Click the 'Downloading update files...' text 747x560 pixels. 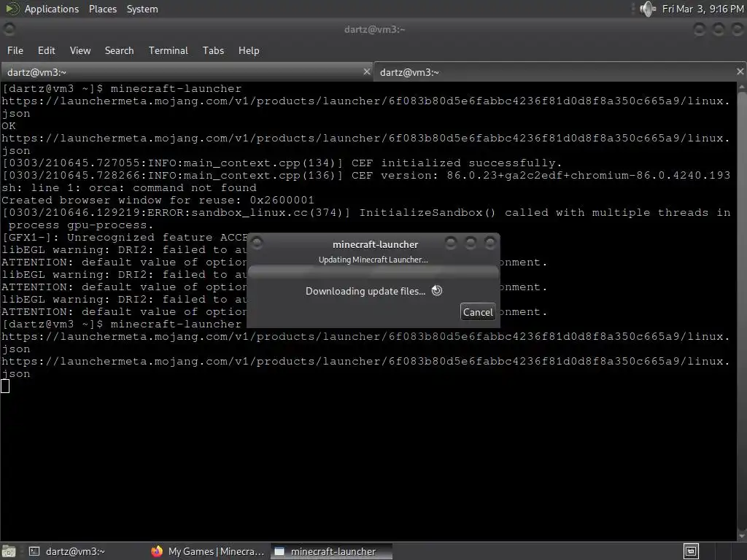pyautogui.click(x=365, y=291)
